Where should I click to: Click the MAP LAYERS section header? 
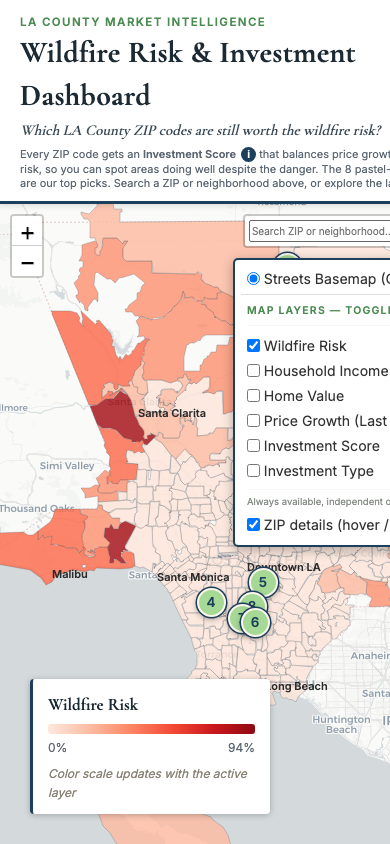tap(318, 311)
